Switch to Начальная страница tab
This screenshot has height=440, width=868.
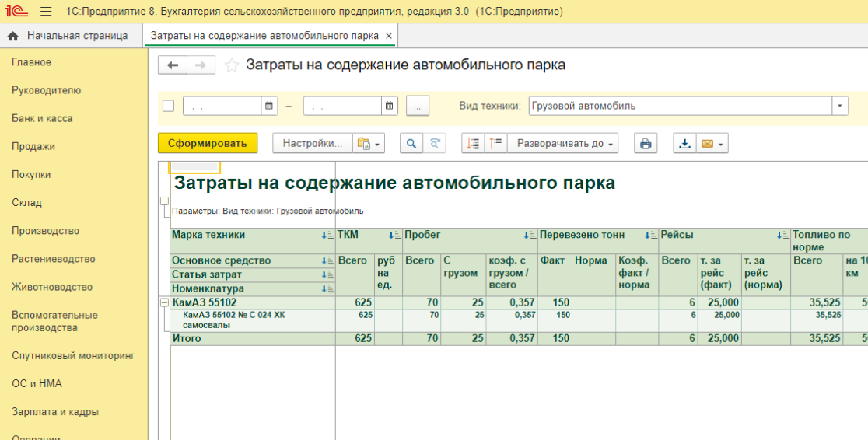coord(72,36)
